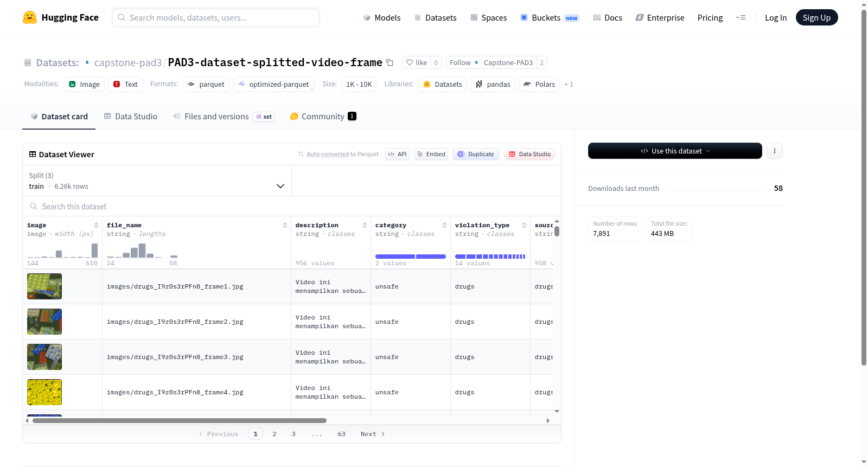Select the optimized-parquet format tag

coord(273,84)
